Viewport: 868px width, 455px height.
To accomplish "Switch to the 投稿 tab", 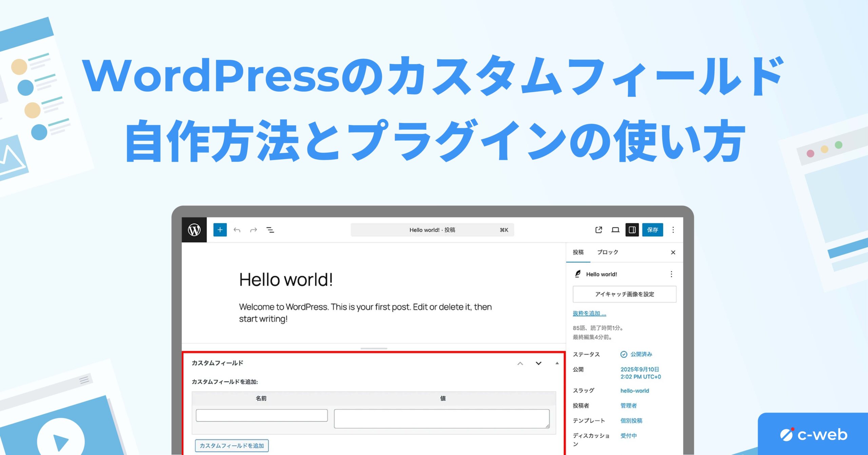I will pyautogui.click(x=578, y=252).
